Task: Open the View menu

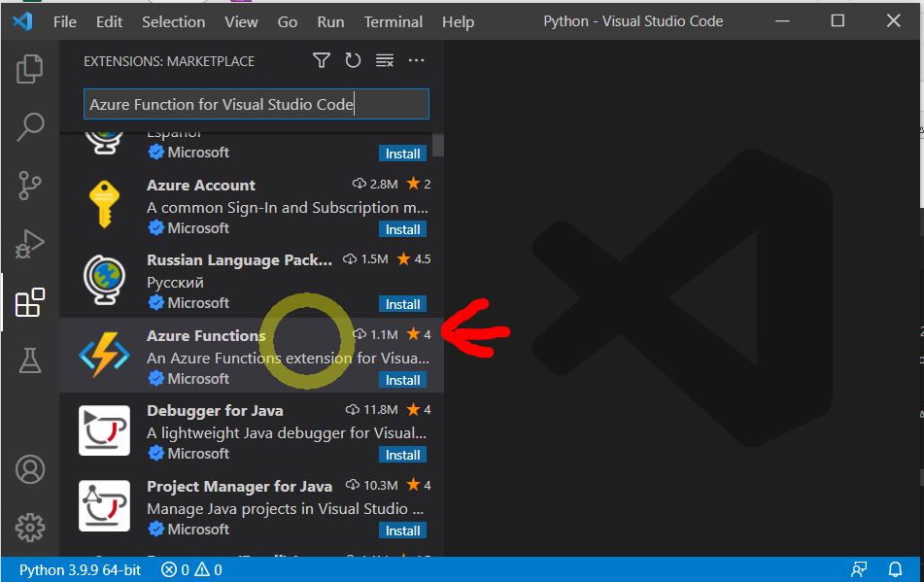Action: 241,21
